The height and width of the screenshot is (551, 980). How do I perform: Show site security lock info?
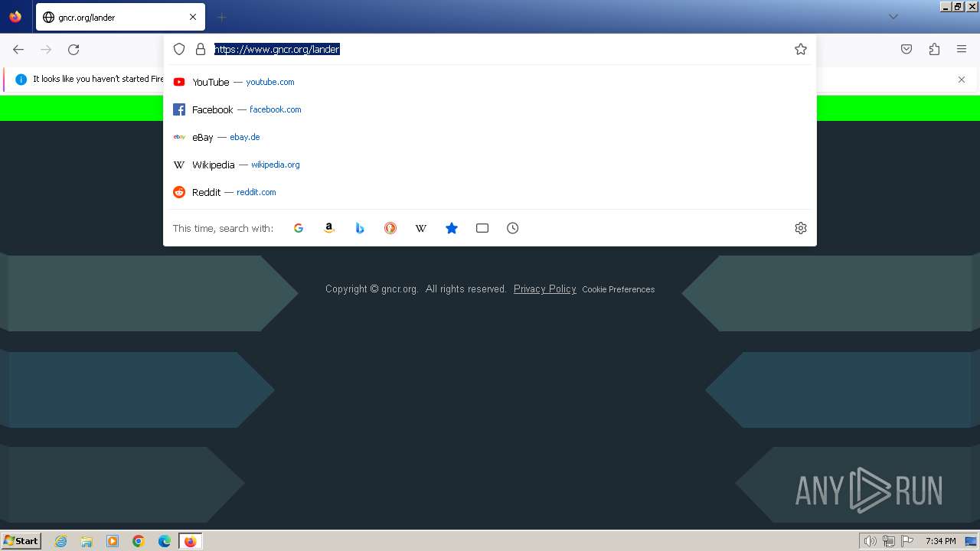click(201, 49)
